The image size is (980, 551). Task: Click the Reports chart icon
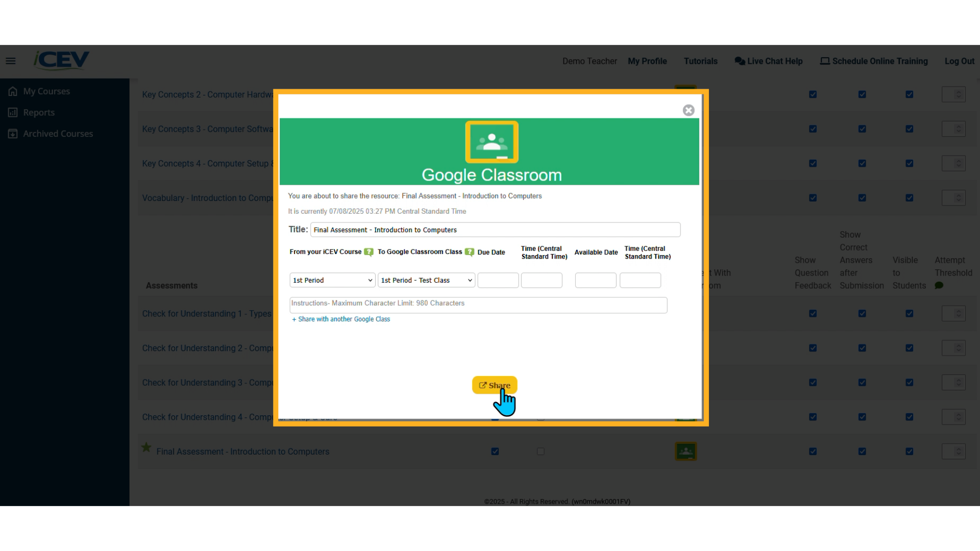click(x=13, y=112)
